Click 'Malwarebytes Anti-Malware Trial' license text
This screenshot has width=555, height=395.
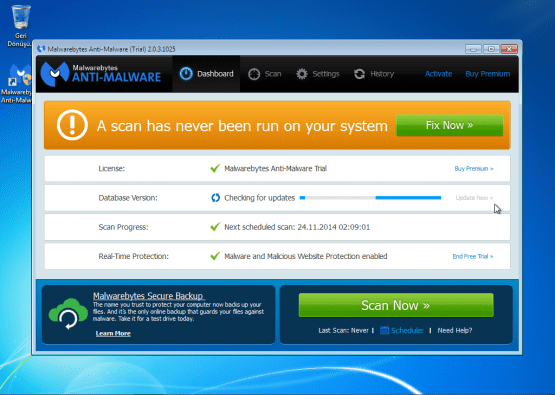275,168
